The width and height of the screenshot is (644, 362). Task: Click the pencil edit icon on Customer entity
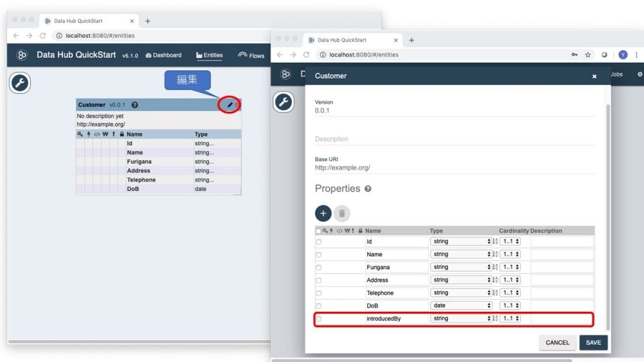tap(230, 105)
